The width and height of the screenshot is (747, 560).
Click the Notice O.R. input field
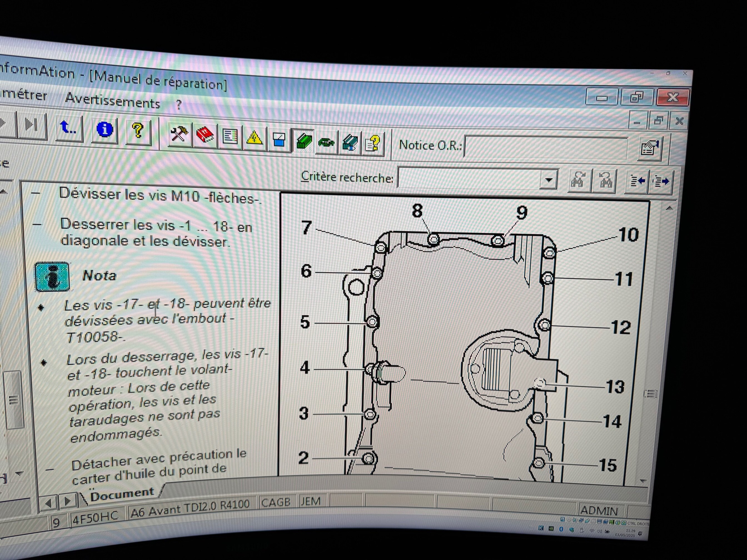[x=546, y=147]
